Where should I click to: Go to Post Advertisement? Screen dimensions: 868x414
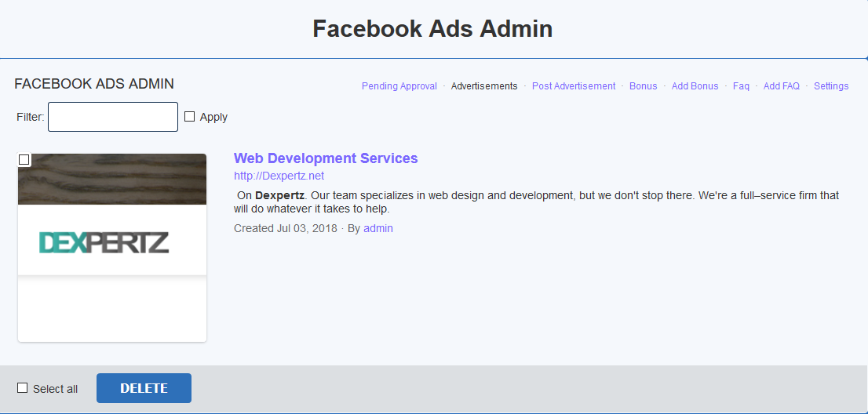coord(574,86)
